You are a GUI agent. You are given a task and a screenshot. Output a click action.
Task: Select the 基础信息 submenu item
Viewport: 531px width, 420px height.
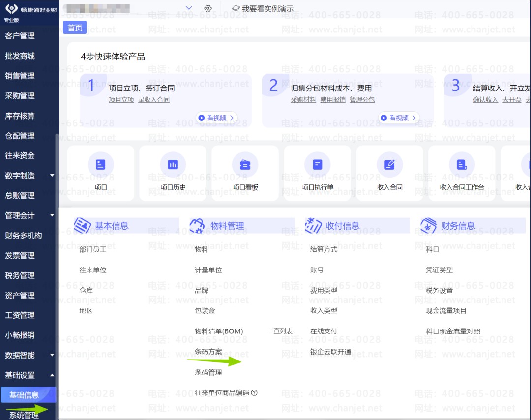pos(29,395)
